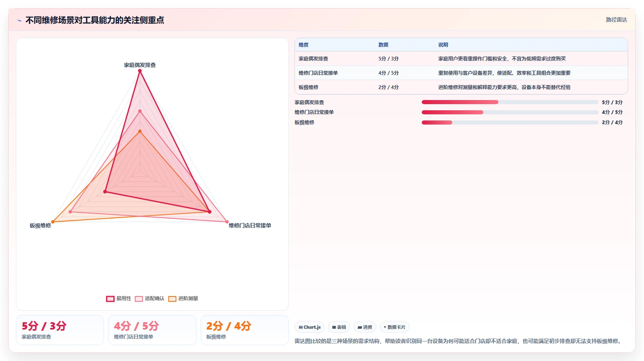
Task: Click the 维度 column header
Action: pyautogui.click(x=303, y=45)
